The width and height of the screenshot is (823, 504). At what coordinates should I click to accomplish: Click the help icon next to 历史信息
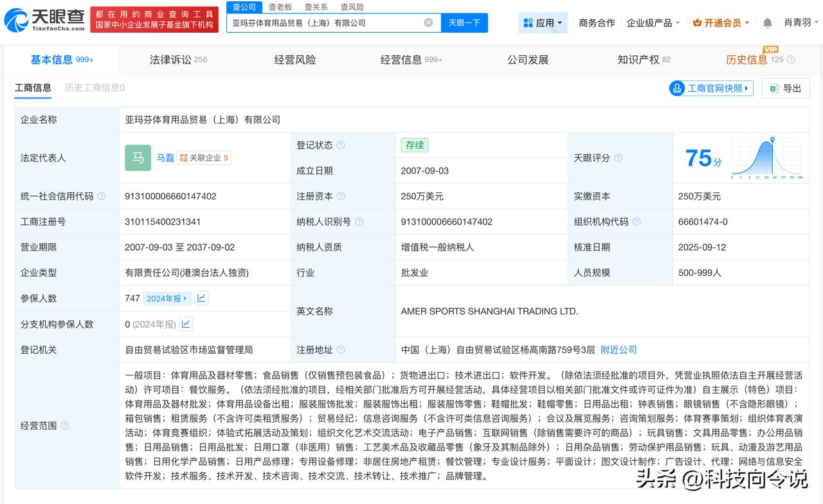coord(791,60)
